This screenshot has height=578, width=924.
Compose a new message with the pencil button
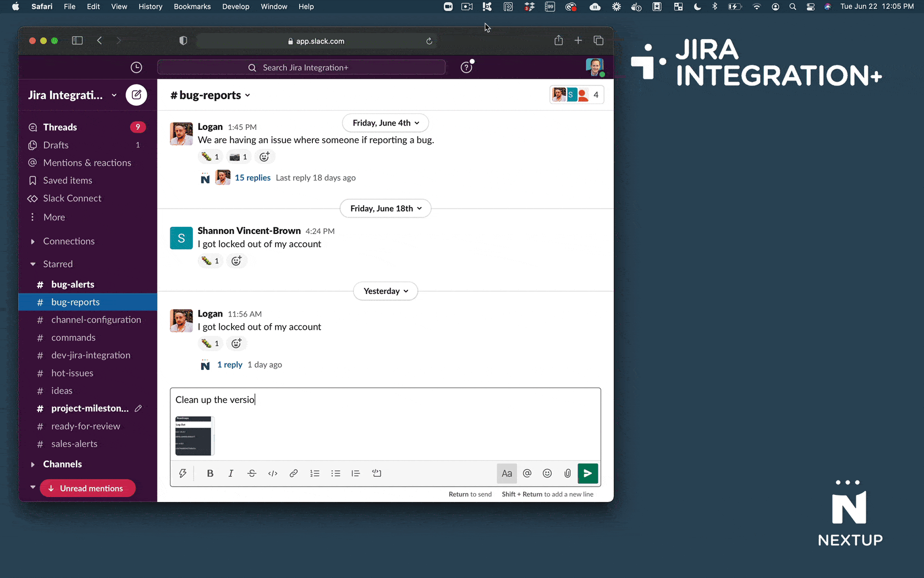136,95
